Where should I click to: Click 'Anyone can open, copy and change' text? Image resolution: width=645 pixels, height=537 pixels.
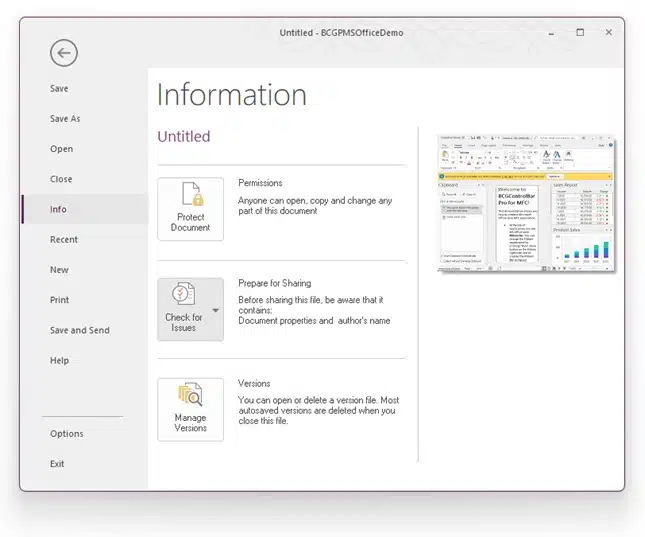[x=315, y=206]
